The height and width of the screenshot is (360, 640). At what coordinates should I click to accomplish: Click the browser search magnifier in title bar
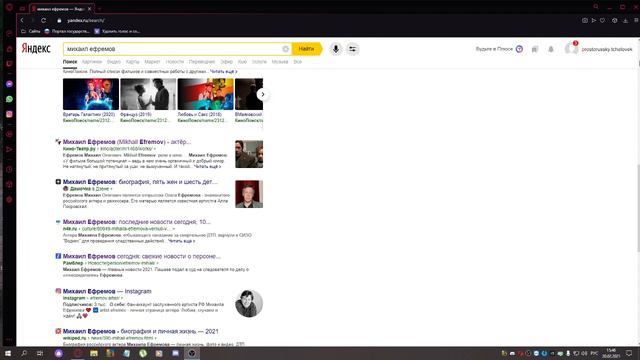[x=596, y=7]
